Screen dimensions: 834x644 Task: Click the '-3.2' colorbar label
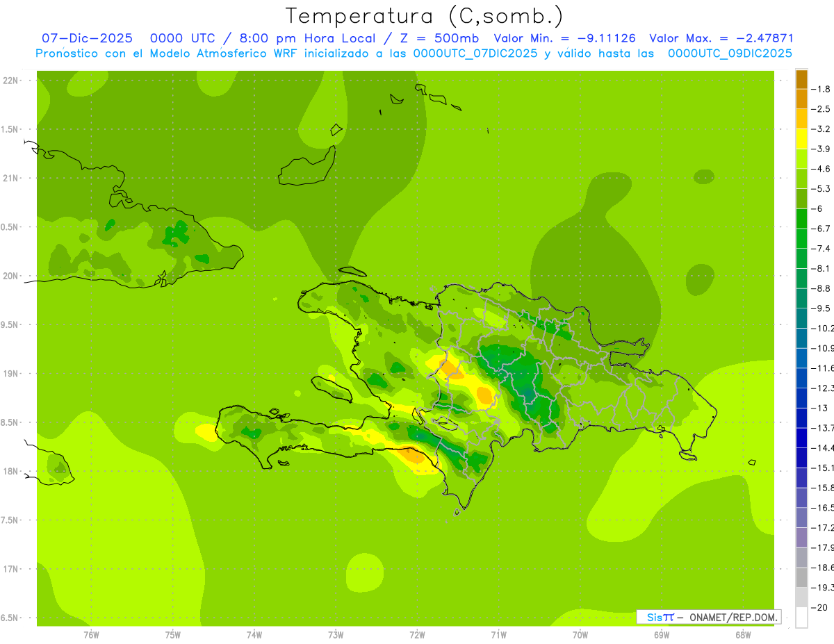[x=822, y=129]
